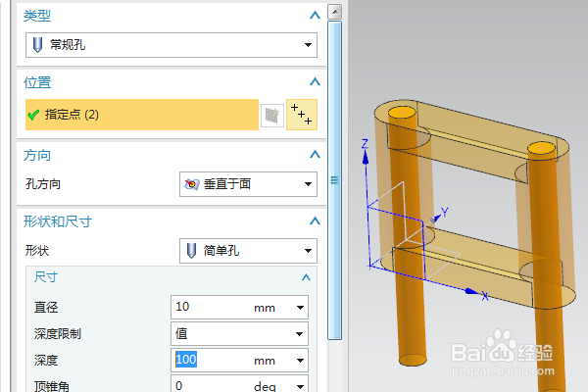Image resolution: width=588 pixels, height=392 pixels.
Task: Collapse the 尺寸 subsection
Action: (x=306, y=277)
